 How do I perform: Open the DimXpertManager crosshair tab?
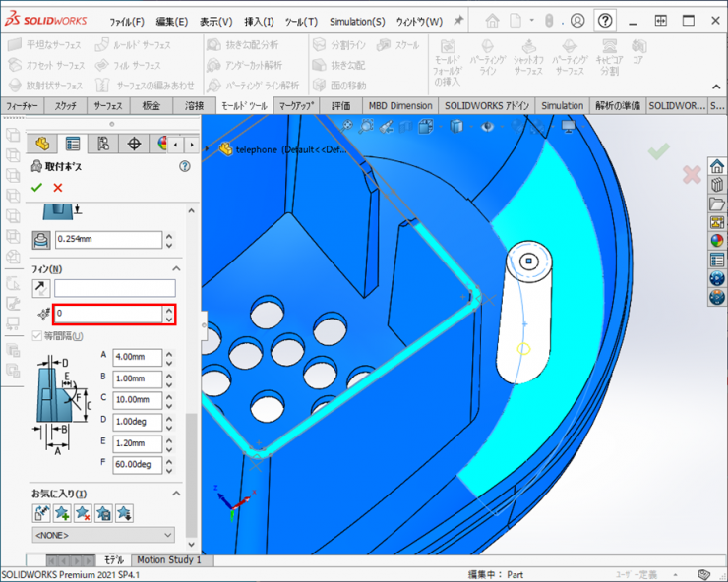click(135, 145)
